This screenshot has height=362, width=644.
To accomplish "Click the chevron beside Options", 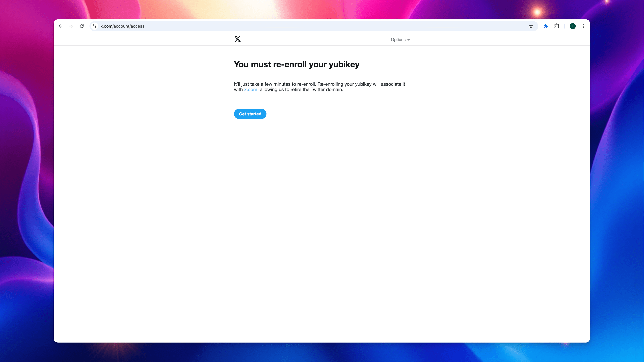I will (x=409, y=40).
